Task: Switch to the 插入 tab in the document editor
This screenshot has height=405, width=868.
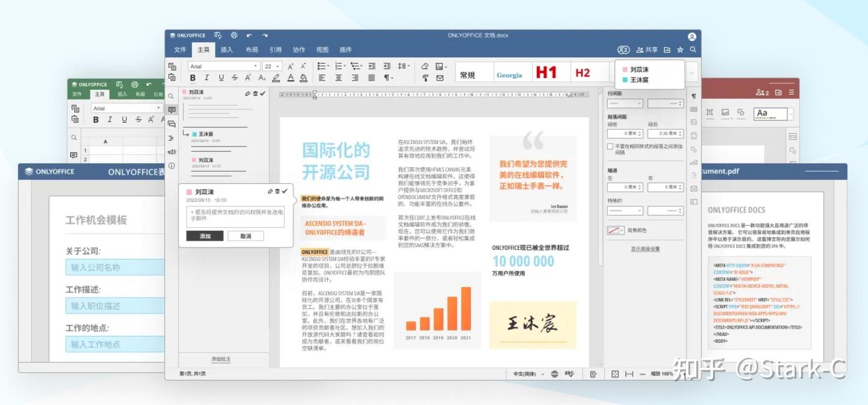Action: pyautogui.click(x=227, y=49)
